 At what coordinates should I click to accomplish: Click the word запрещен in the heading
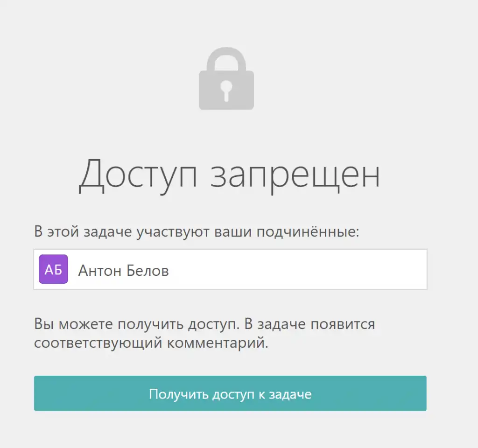(x=295, y=176)
